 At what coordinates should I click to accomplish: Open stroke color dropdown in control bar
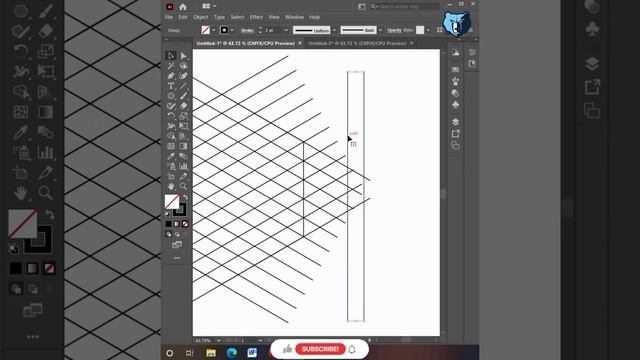click(x=232, y=30)
